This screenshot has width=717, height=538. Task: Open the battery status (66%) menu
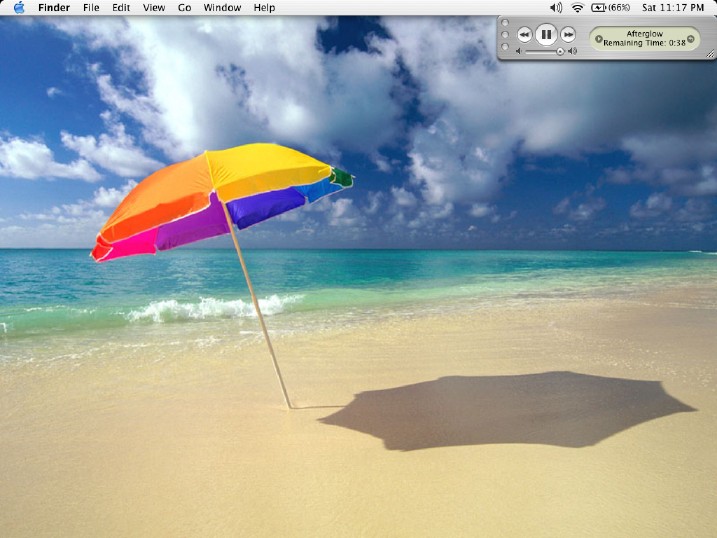610,7
